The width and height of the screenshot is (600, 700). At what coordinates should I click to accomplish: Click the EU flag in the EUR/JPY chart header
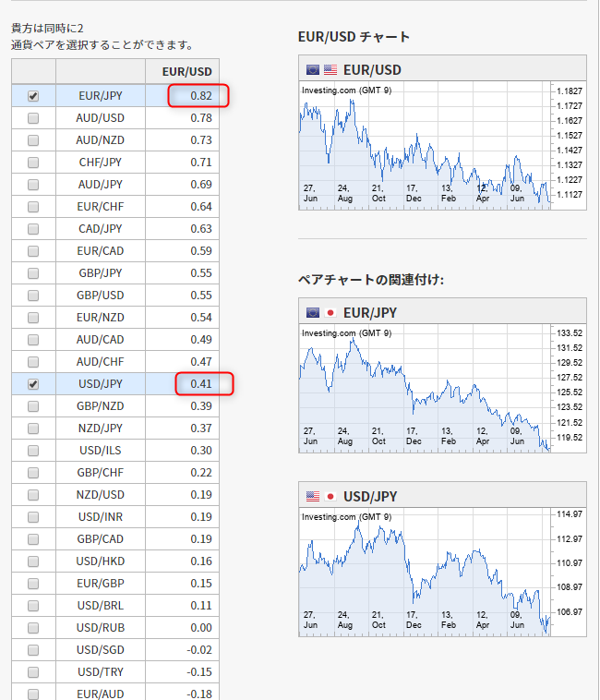click(313, 312)
